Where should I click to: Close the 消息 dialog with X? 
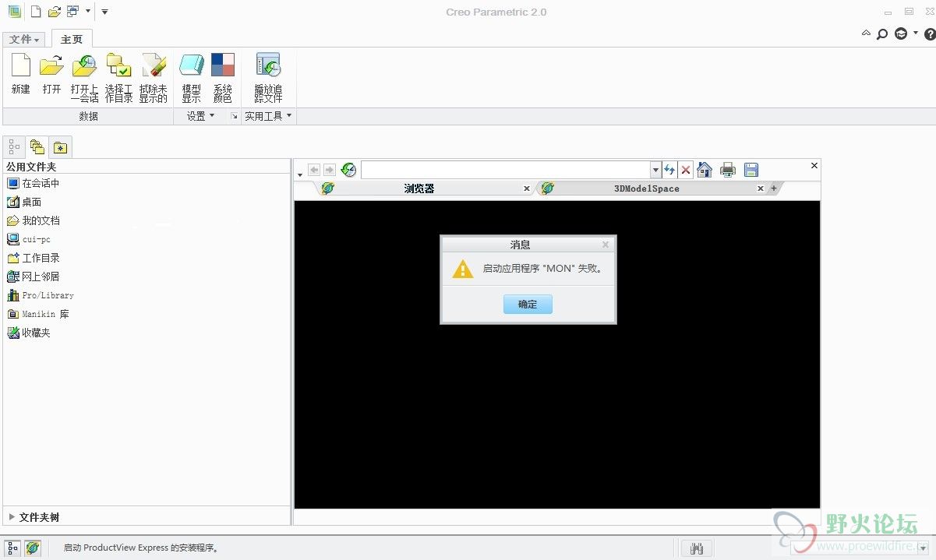pyautogui.click(x=606, y=245)
